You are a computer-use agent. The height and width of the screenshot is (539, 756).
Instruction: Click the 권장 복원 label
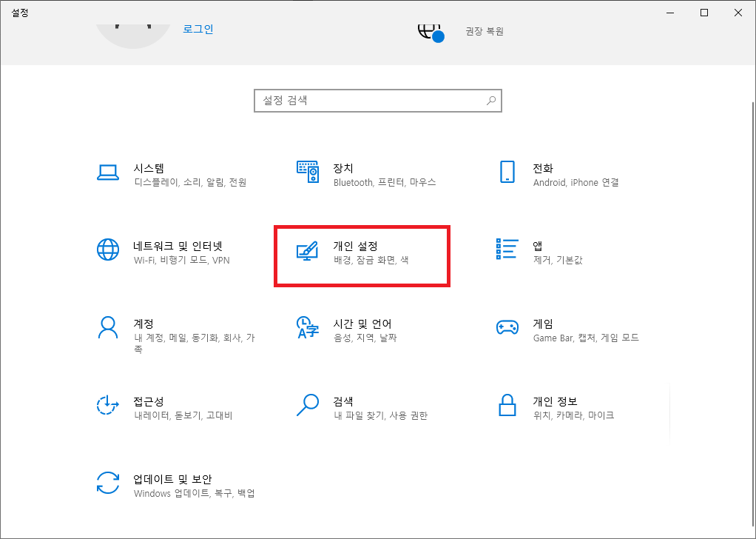pyautogui.click(x=485, y=31)
